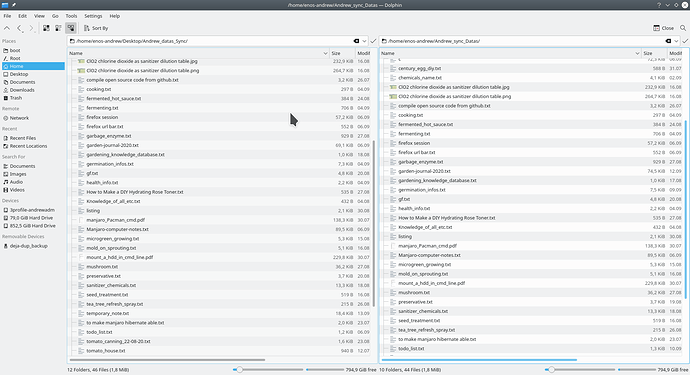Open 3profile-andrewadm device

(x=33, y=210)
